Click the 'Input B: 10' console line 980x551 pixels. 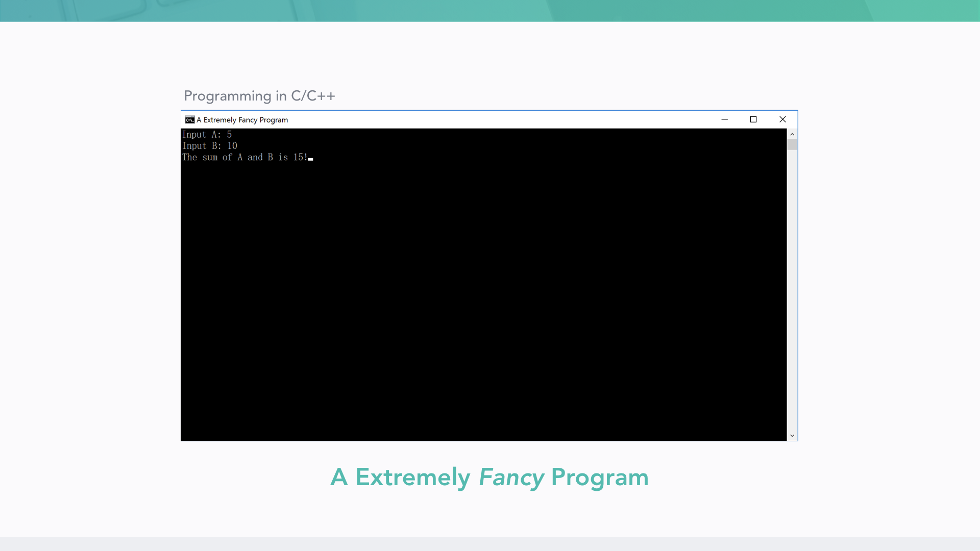pos(209,146)
